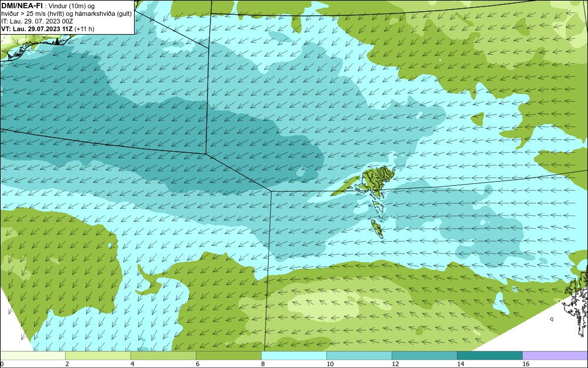
Task: Click the 2–4 m/s light green legend swatch
Action: 98,356
